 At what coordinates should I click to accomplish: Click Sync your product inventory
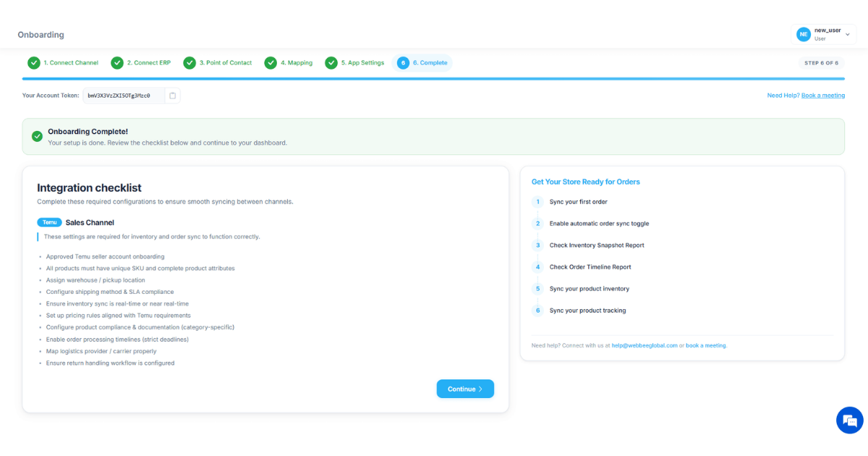[590, 289]
